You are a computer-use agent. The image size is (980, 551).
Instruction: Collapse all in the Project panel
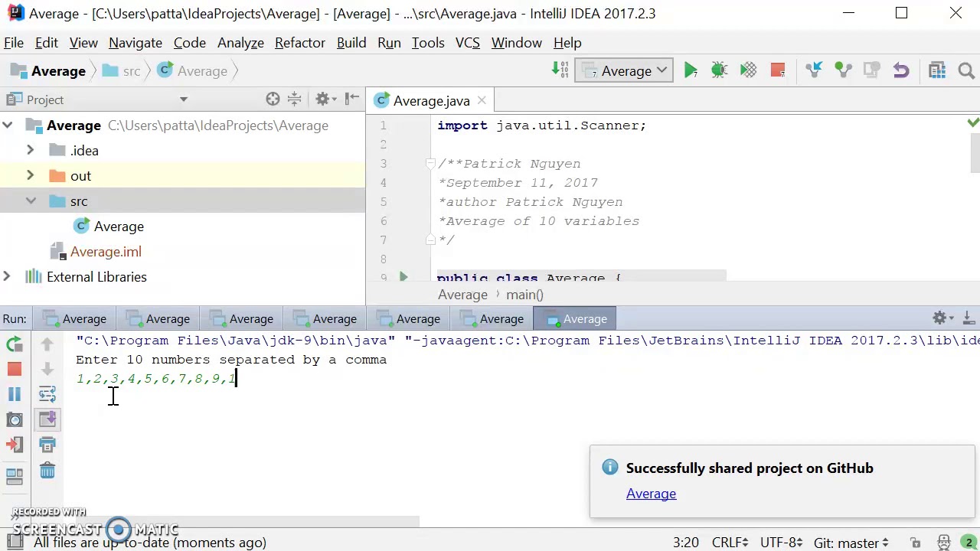click(x=294, y=99)
